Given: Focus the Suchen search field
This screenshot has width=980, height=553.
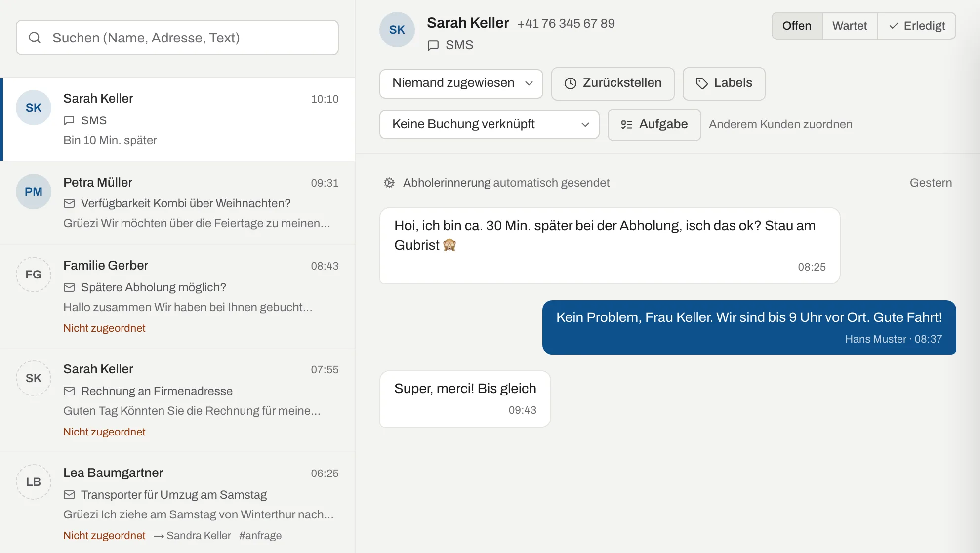Looking at the screenshot, I should [177, 38].
